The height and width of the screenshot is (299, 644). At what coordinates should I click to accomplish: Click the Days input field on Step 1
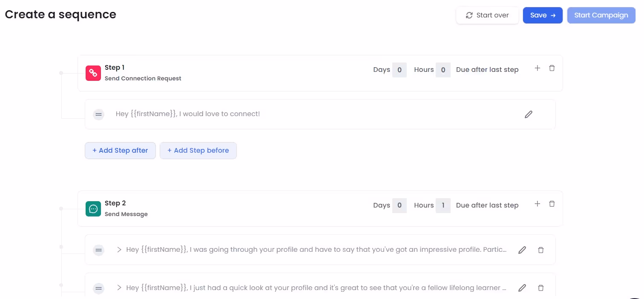click(x=400, y=69)
